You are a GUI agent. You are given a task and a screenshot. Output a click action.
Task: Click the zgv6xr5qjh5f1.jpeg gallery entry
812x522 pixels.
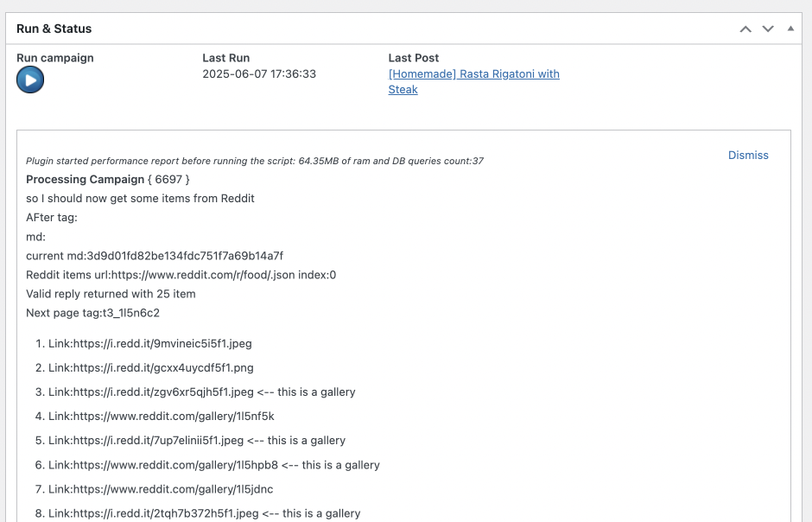[x=201, y=391]
